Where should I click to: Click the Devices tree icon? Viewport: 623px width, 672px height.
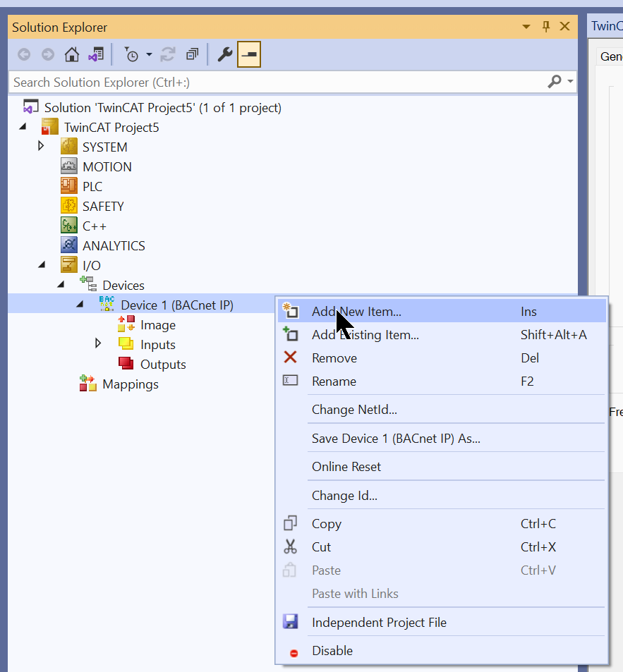pyautogui.click(x=88, y=284)
